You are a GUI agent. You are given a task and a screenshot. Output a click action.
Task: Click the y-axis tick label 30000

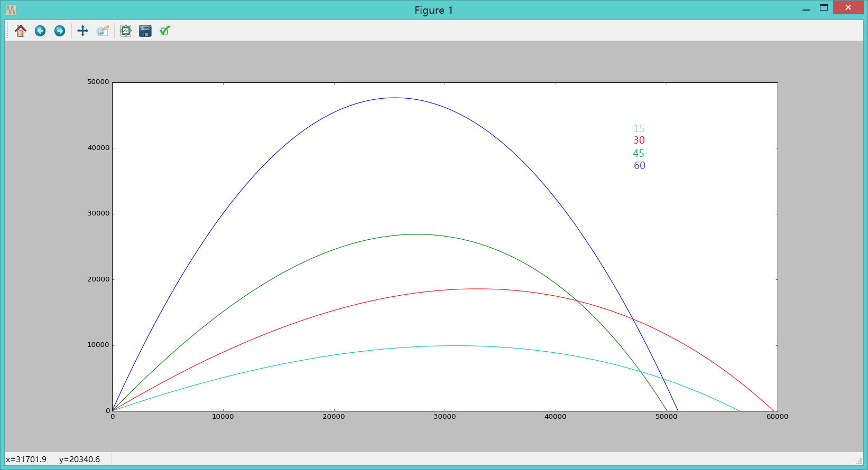coord(98,213)
